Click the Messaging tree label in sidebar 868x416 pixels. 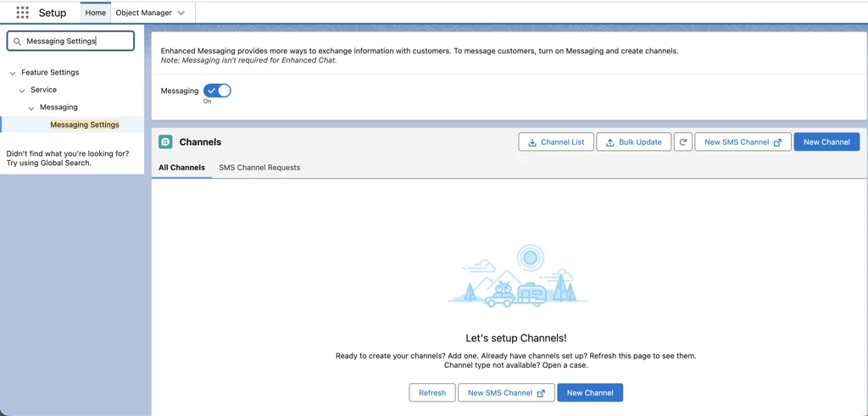pyautogui.click(x=58, y=108)
